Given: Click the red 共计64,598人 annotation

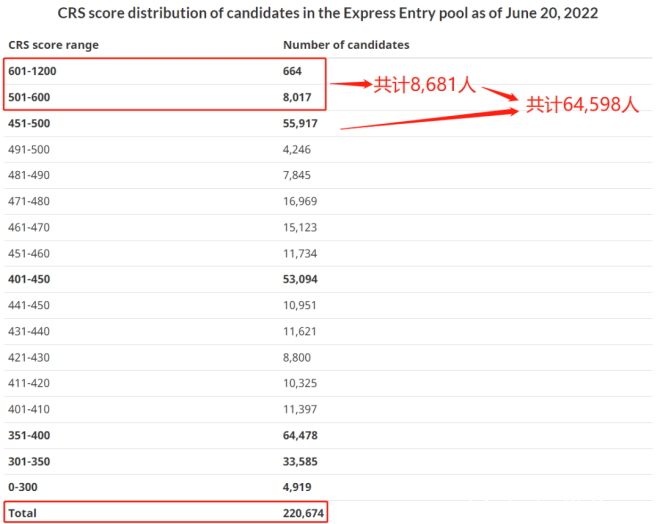Looking at the screenshot, I should [583, 104].
